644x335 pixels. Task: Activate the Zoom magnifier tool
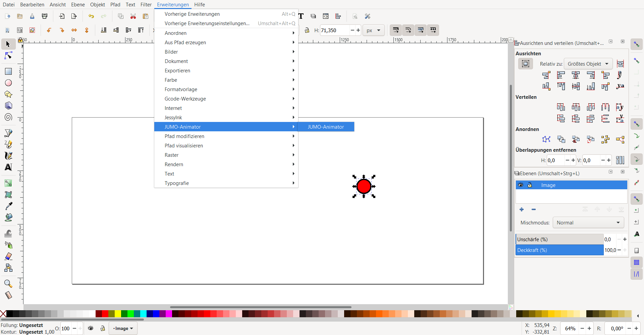coord(8,284)
